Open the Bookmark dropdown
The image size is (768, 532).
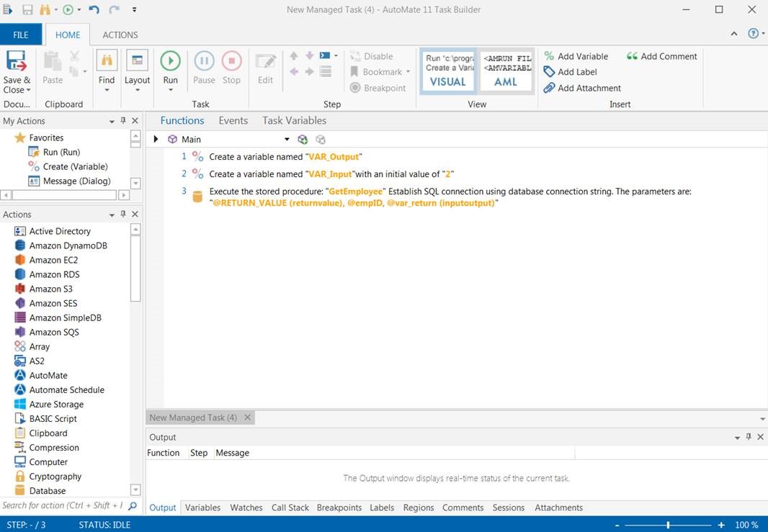click(408, 72)
